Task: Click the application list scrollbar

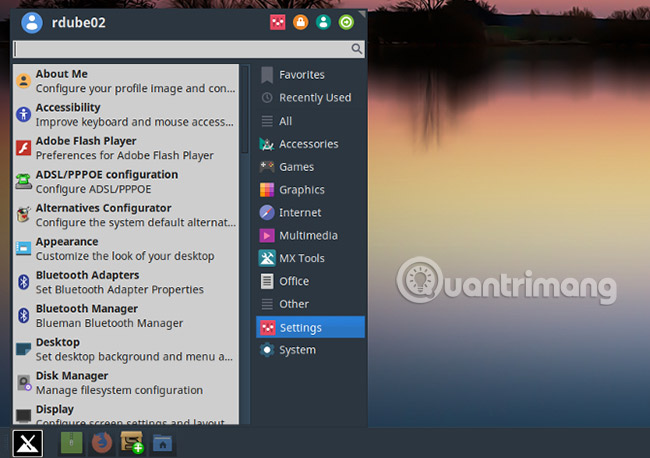Action: [x=245, y=110]
